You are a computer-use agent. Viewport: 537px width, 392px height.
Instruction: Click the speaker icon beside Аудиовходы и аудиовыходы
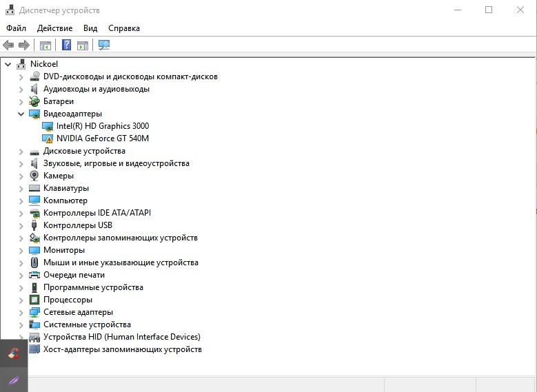click(x=34, y=89)
